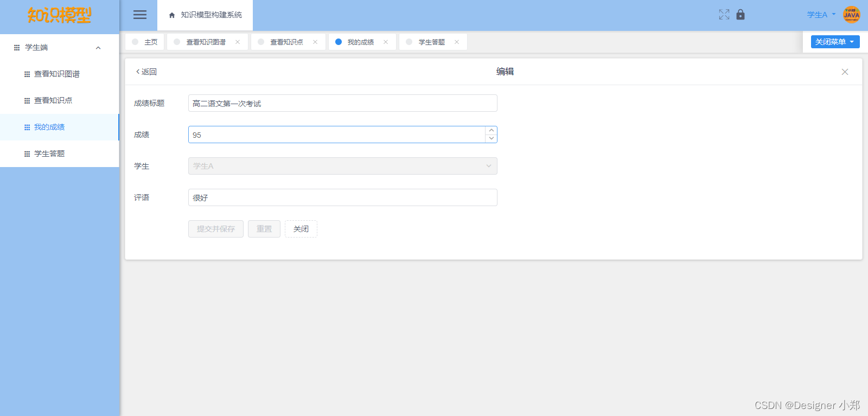Click grid icon beside 学生答题 in sidebar
This screenshot has width=868, height=416.
click(x=27, y=154)
